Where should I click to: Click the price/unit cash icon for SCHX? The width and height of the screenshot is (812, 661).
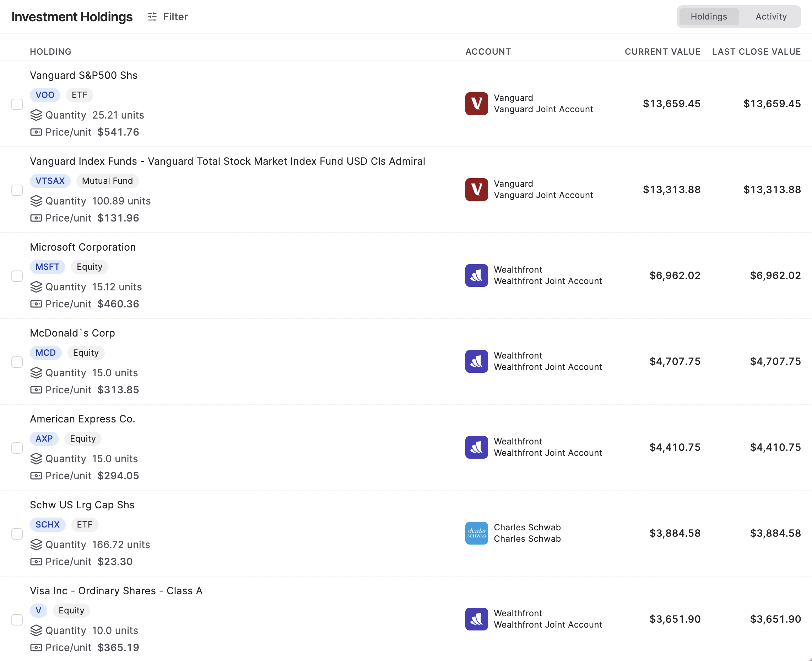[36, 562]
